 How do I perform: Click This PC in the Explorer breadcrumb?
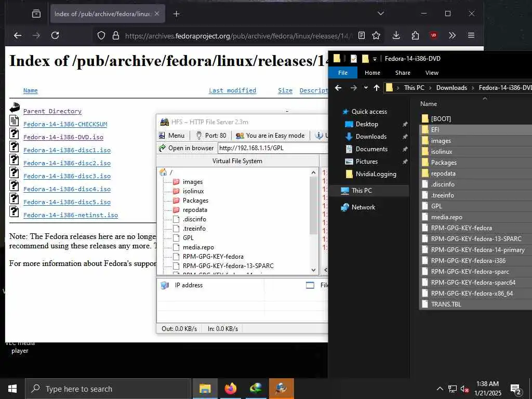414,87
